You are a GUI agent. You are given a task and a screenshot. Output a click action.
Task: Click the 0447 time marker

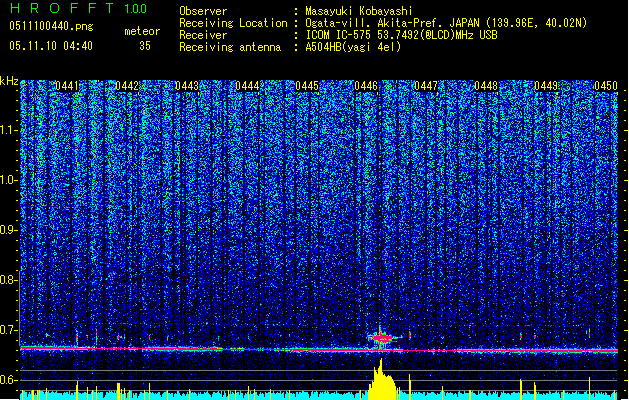(x=426, y=86)
